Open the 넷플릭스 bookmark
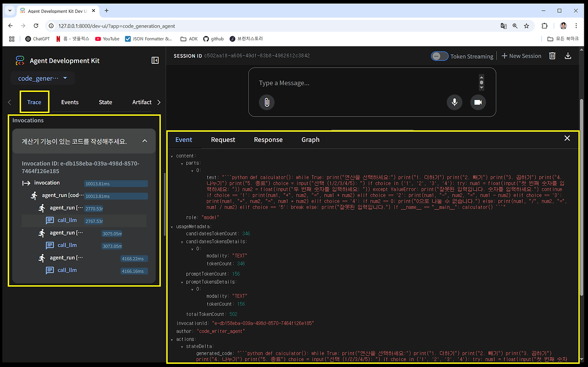 (73, 39)
